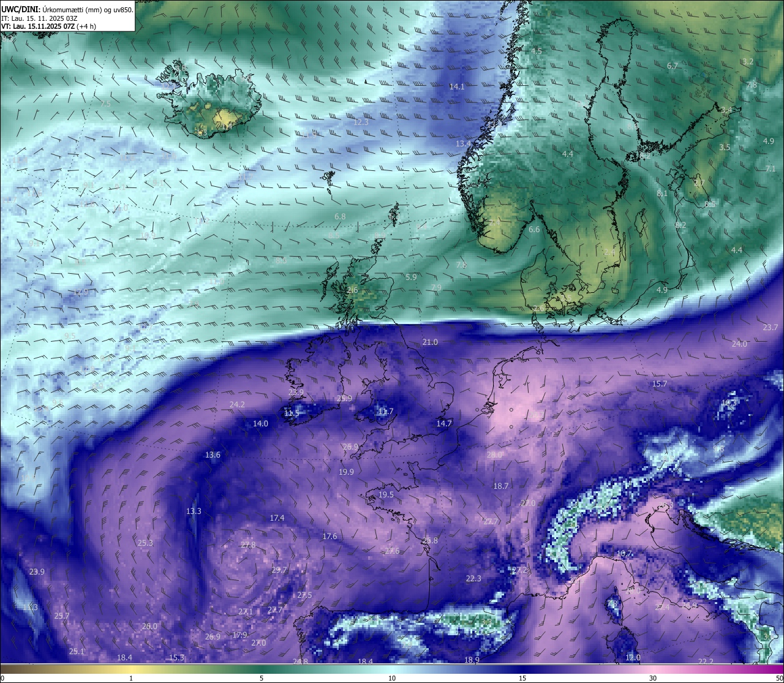Click the 24.2 value west of Ireland
The image size is (784, 683).
(x=237, y=405)
